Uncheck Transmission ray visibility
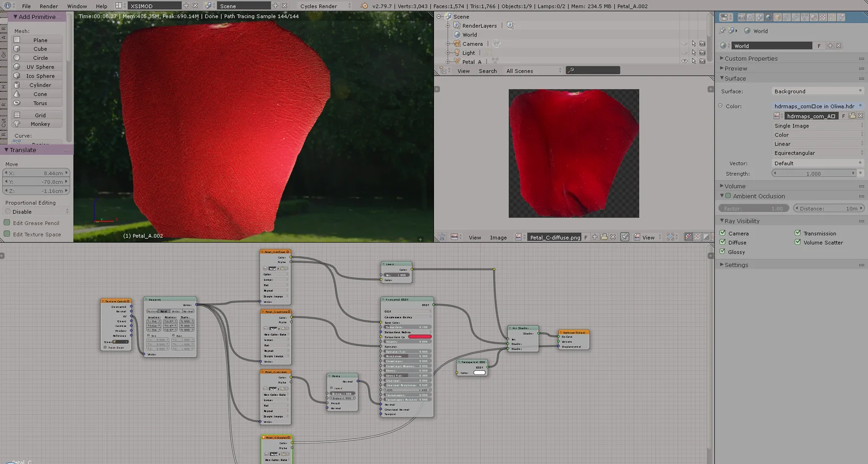The height and width of the screenshot is (464, 868). tap(798, 233)
